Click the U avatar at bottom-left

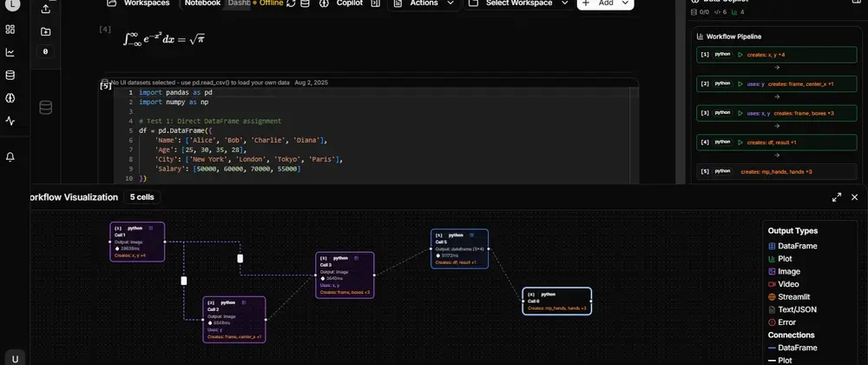[15, 358]
